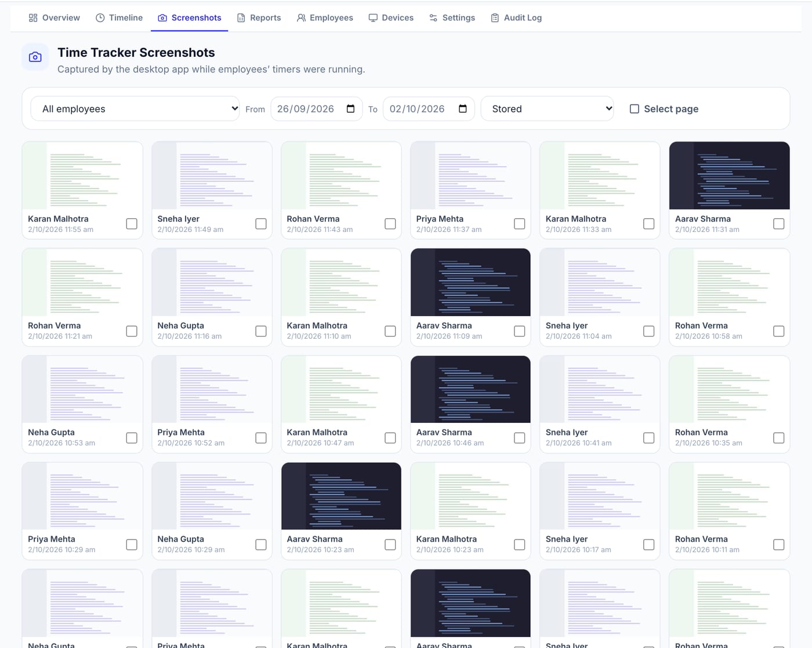Viewport: 812px width, 648px height.
Task: Click the Time Tracker Screenshots heading
Action: 136,52
